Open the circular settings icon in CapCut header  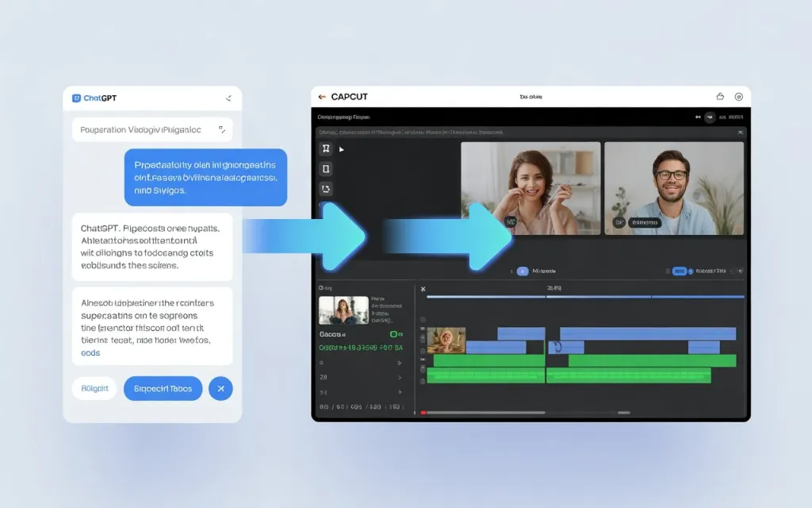(x=739, y=97)
